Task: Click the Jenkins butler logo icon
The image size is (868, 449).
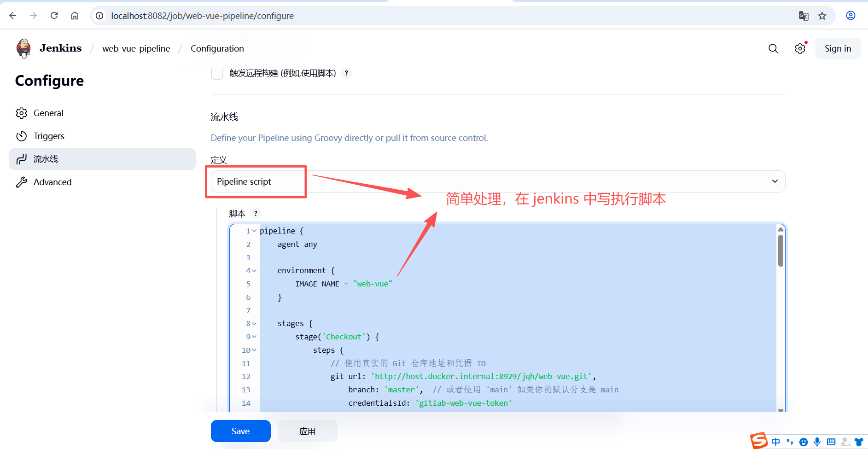Action: [x=23, y=48]
